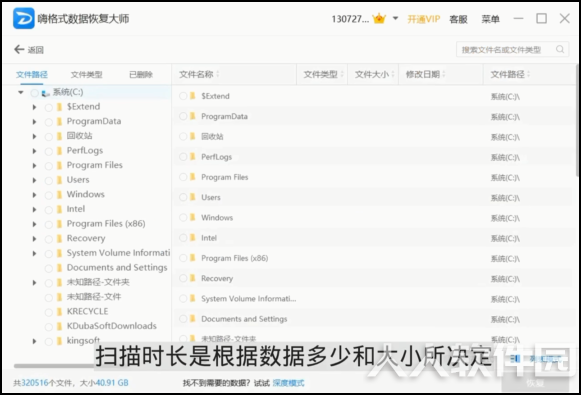
Task: Click the 返回 back arrow
Action: (x=19, y=49)
